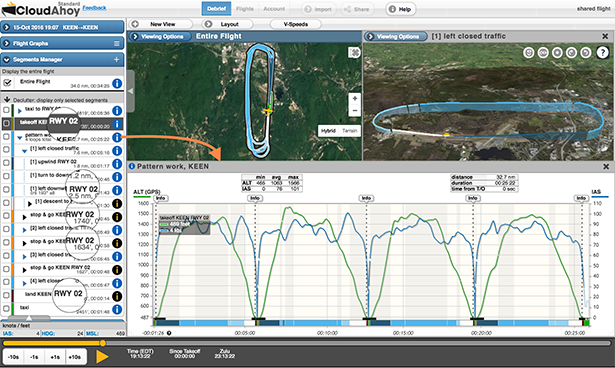
Task: Collapse the pattern work segment tree
Action: tap(20, 138)
